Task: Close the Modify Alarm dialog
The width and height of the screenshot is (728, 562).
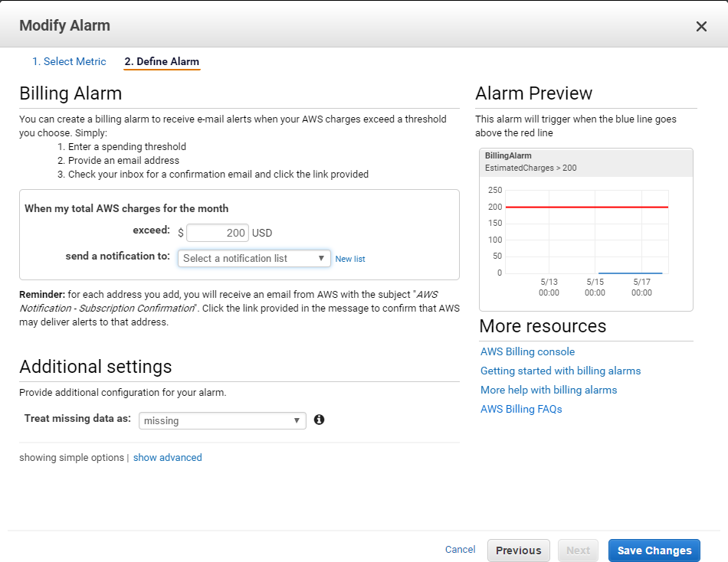Action: [701, 27]
